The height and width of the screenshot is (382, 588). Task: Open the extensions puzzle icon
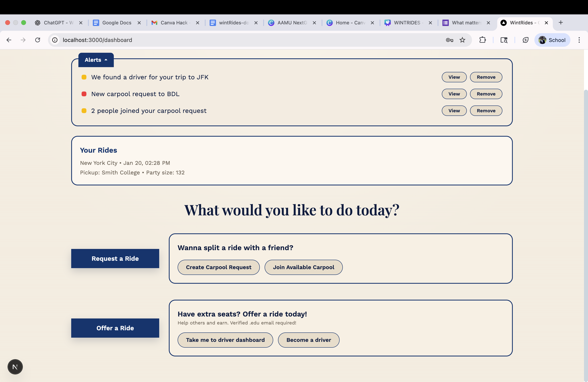pyautogui.click(x=483, y=40)
